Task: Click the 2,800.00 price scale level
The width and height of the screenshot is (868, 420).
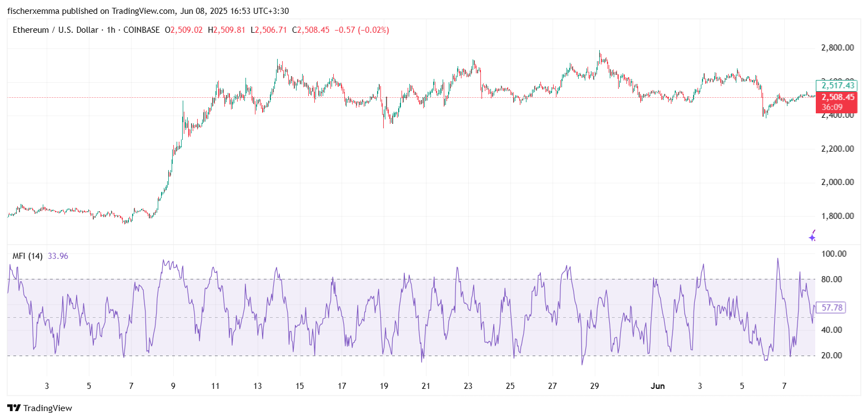Action: pos(837,48)
